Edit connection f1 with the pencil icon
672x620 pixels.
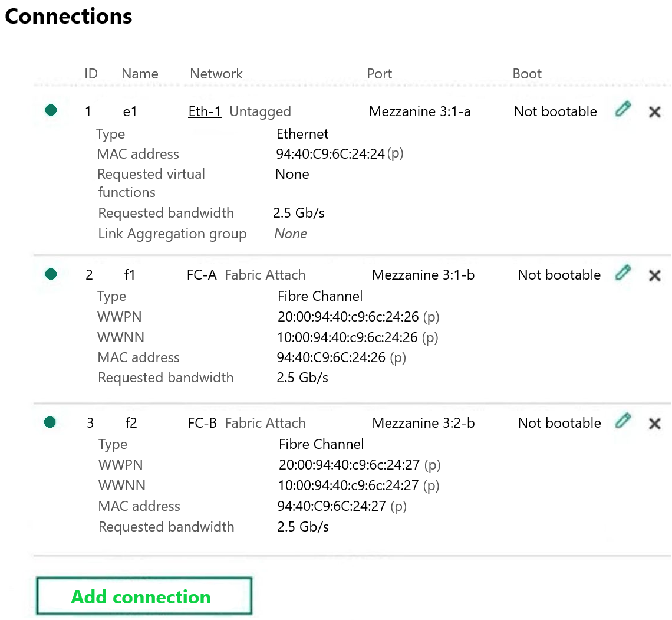point(622,273)
